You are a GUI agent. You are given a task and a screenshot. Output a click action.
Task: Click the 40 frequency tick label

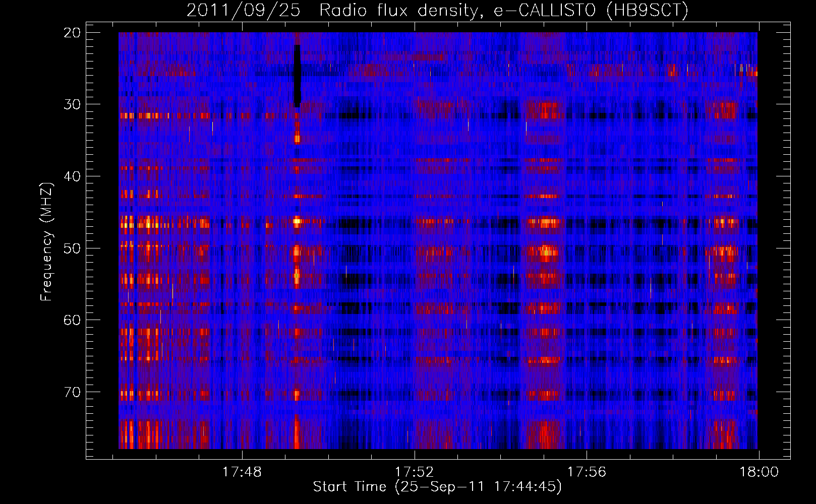pos(73,176)
